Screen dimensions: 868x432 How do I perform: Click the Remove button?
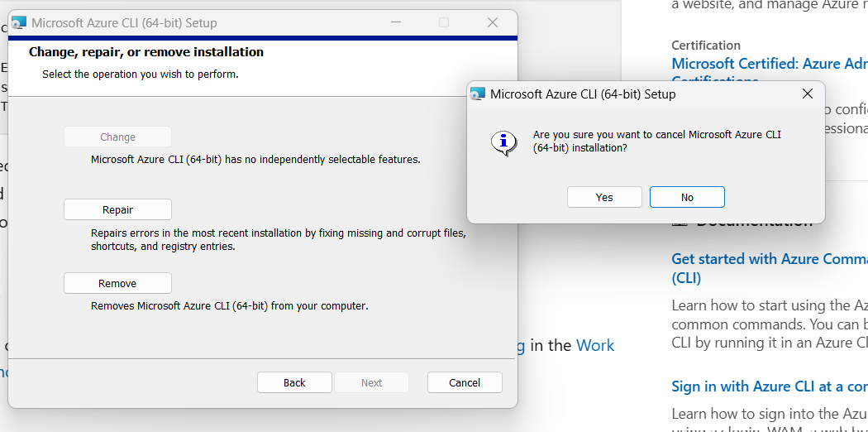tap(117, 283)
